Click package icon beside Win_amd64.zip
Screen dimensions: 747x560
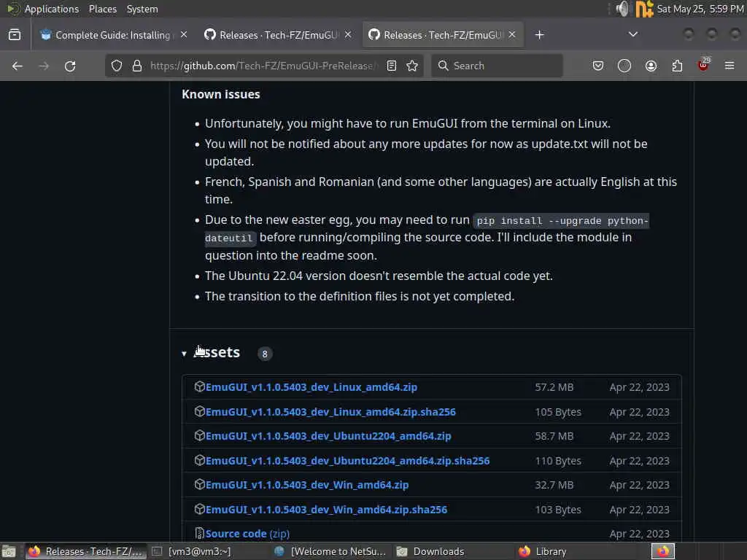[200, 484]
